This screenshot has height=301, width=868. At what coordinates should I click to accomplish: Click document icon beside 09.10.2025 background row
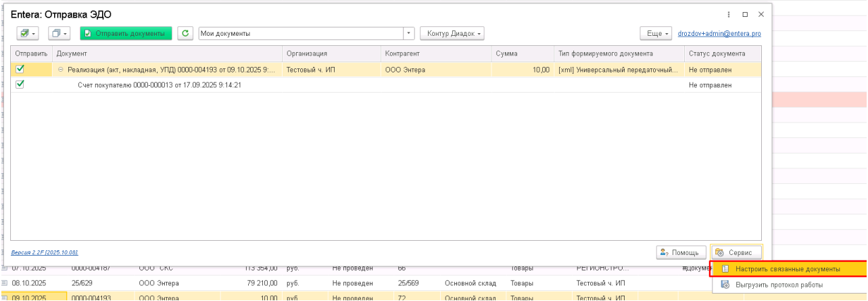(x=5, y=298)
